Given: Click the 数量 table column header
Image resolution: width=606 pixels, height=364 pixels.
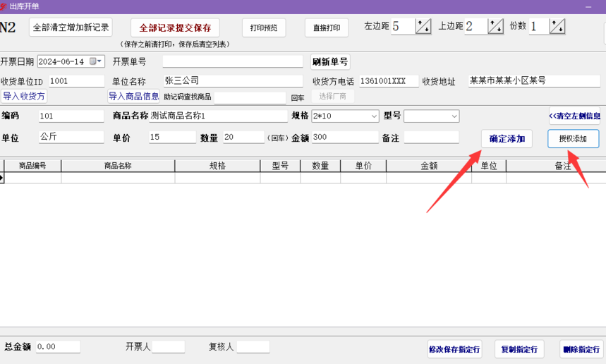Looking at the screenshot, I should tap(320, 166).
